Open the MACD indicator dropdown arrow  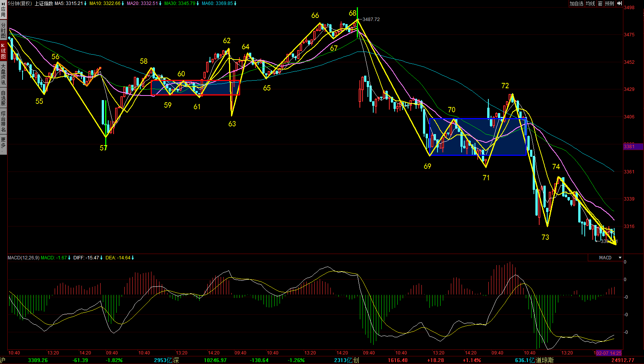[x=620, y=258]
